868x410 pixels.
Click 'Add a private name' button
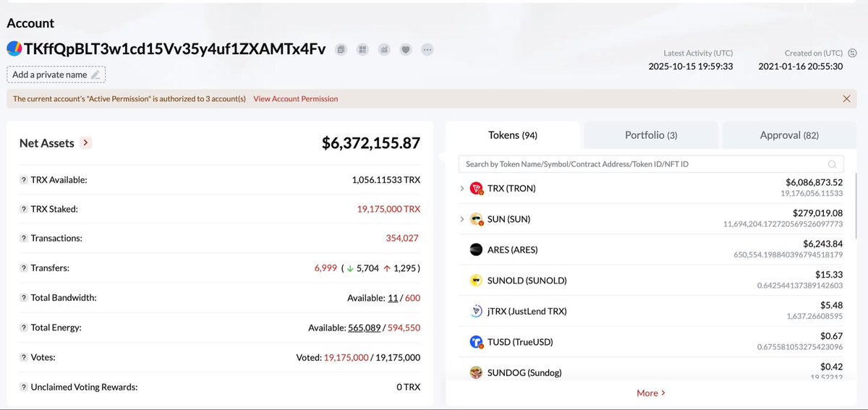point(56,74)
